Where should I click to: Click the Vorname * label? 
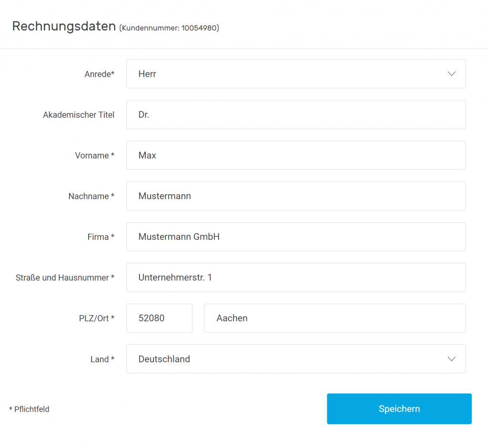tap(95, 156)
